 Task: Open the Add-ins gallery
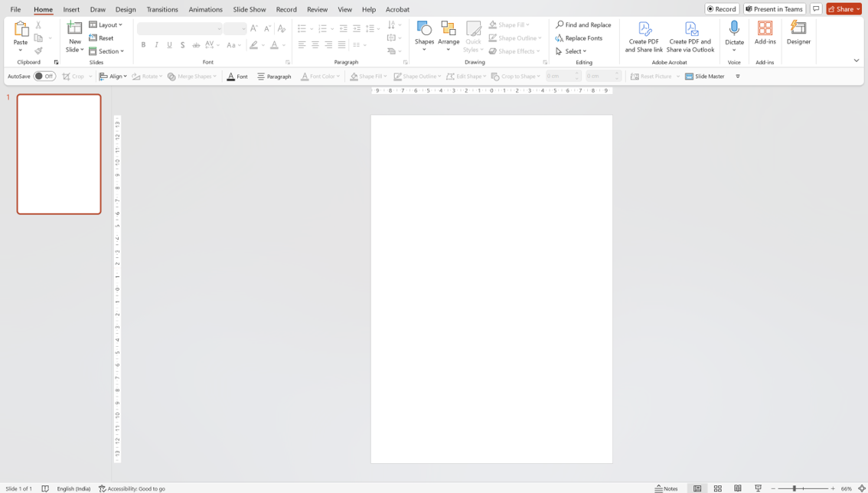tap(765, 33)
